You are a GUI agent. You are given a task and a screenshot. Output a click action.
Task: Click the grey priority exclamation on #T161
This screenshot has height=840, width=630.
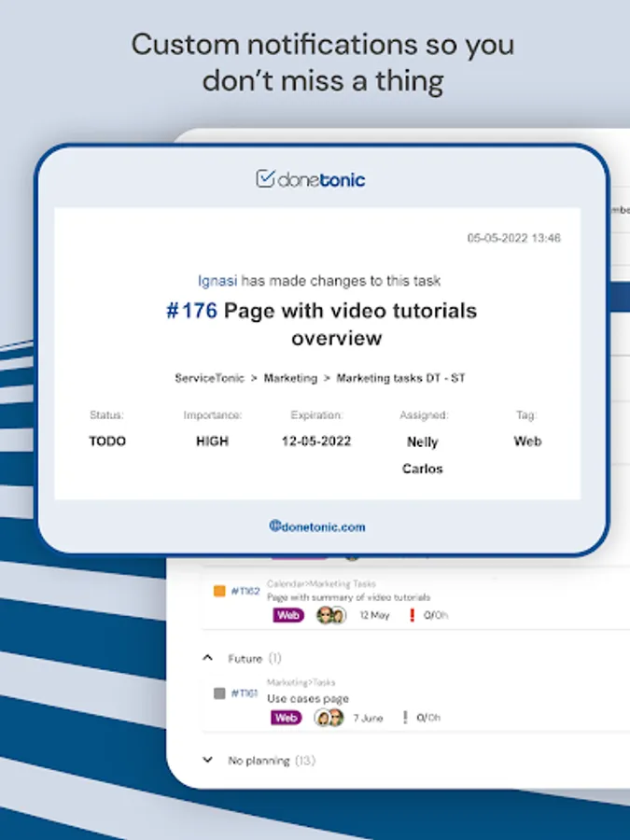point(405,718)
